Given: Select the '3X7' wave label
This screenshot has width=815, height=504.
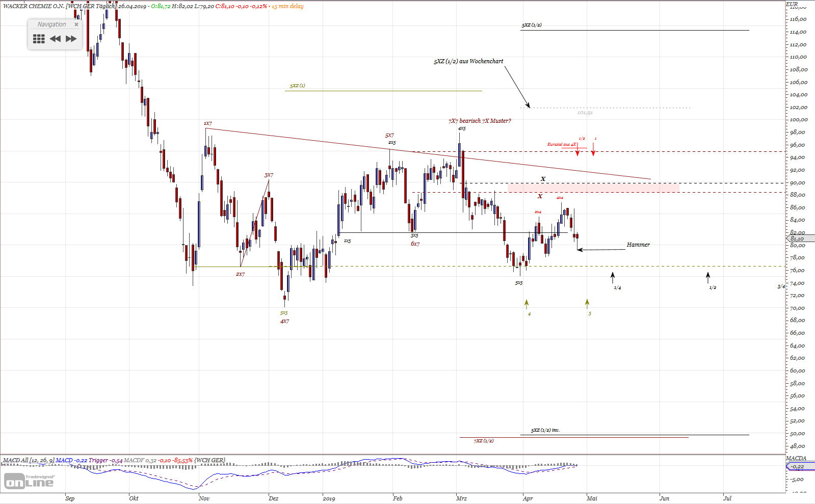Looking at the screenshot, I should (269, 175).
